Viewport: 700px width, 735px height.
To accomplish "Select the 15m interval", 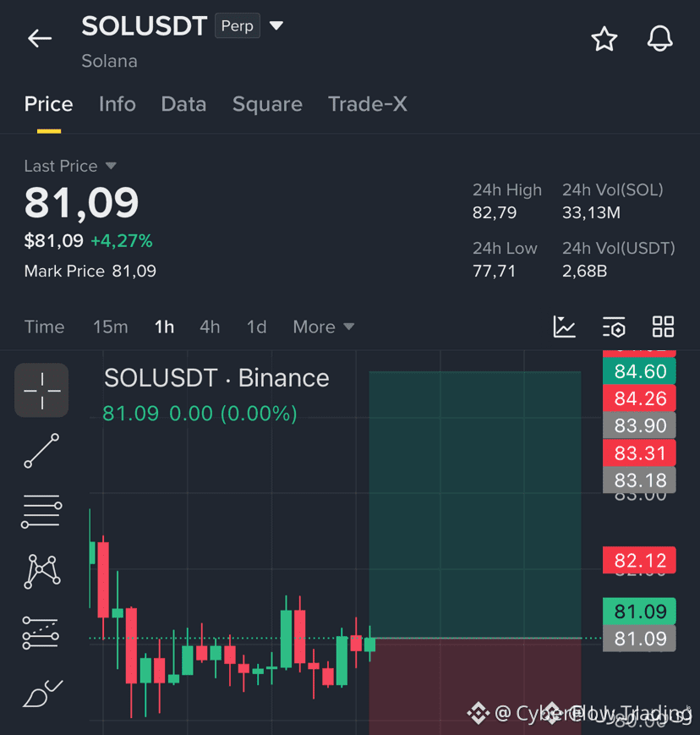I will (x=111, y=326).
